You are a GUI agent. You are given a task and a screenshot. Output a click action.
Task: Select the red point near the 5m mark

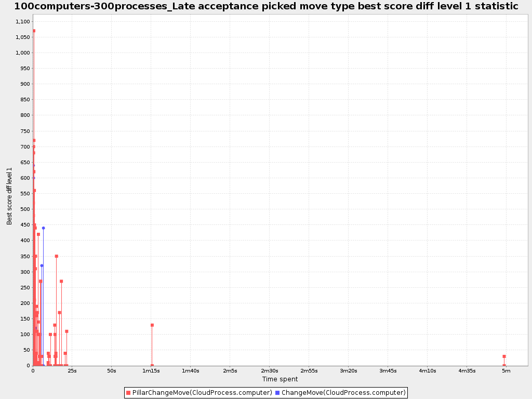pos(503,356)
